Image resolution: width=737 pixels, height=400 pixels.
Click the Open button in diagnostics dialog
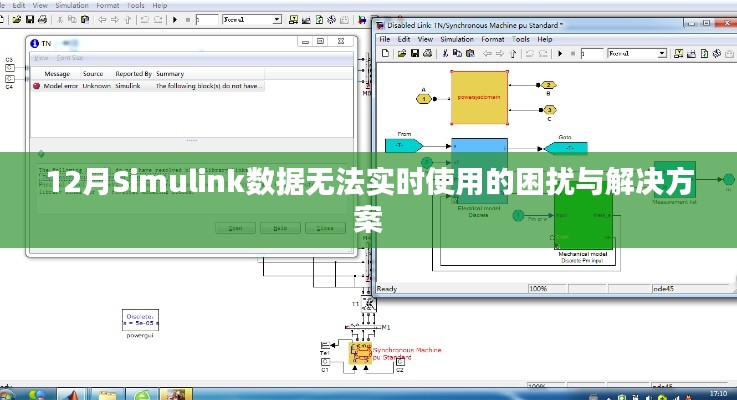coord(235,228)
